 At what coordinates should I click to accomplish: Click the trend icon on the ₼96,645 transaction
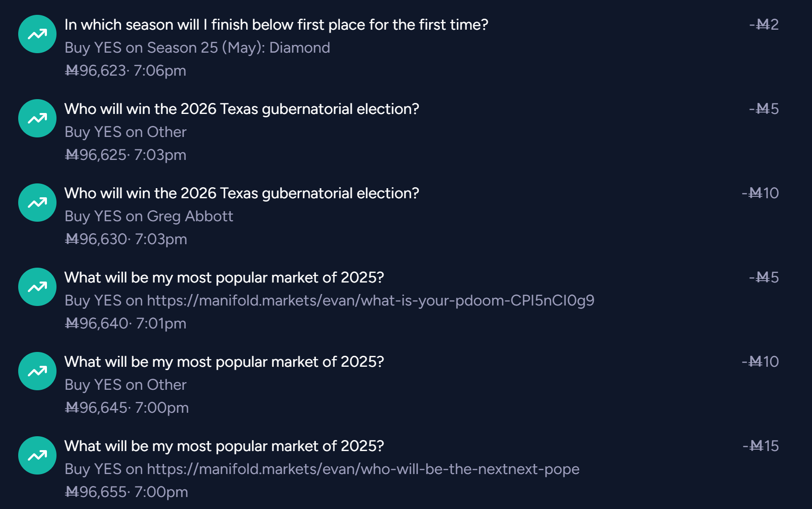37,371
